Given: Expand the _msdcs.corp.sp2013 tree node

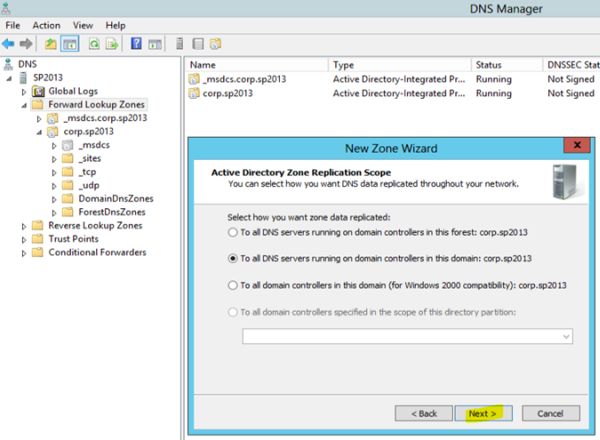Looking at the screenshot, I should tap(39, 119).
